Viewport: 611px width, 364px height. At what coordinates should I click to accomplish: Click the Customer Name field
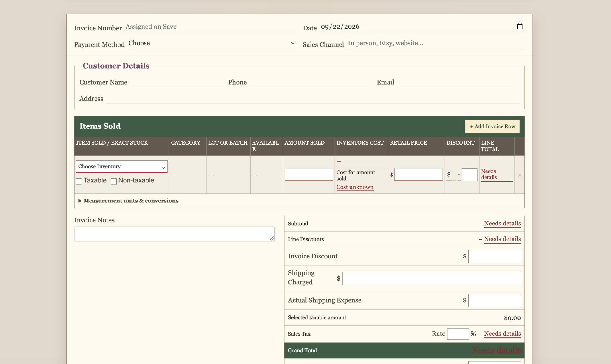[x=176, y=82]
